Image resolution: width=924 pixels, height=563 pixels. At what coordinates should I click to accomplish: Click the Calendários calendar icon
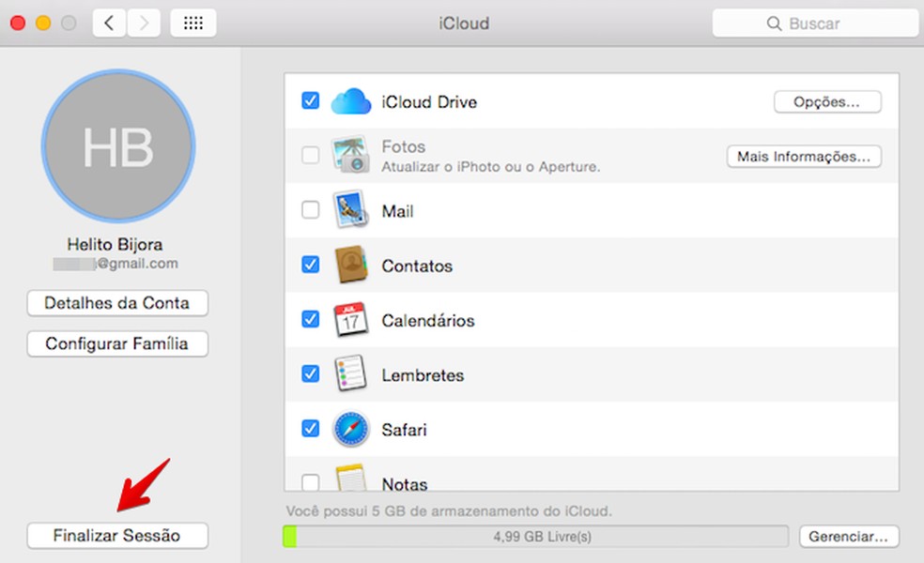point(350,319)
